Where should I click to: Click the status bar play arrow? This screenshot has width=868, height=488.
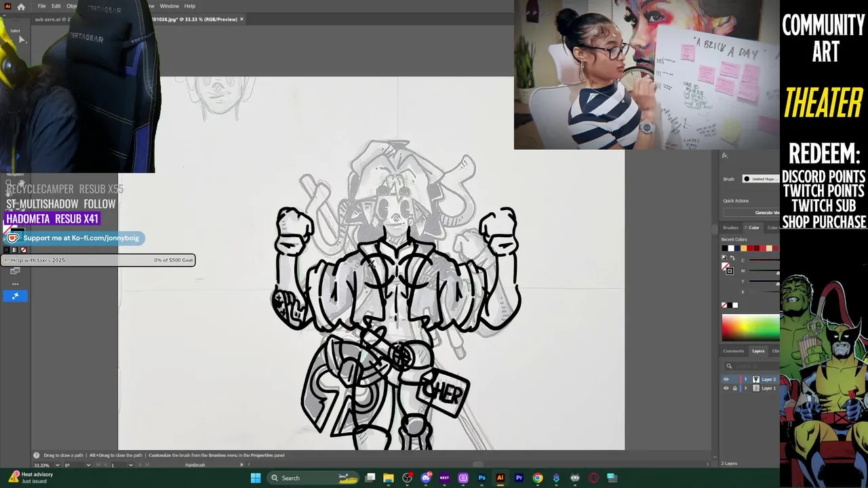coord(241,465)
